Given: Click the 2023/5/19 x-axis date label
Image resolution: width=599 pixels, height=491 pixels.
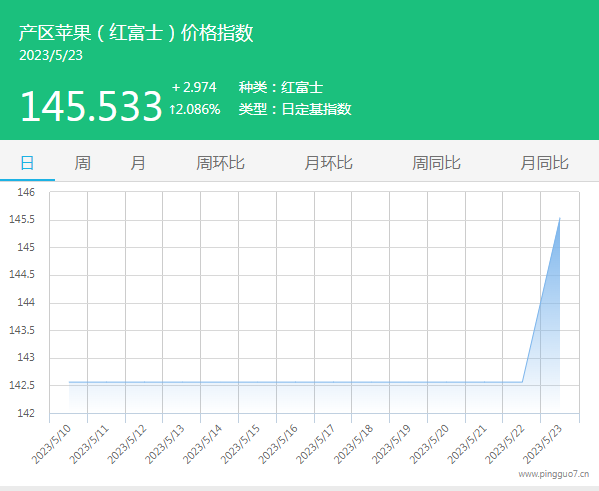Looking at the screenshot, I should [x=392, y=444].
